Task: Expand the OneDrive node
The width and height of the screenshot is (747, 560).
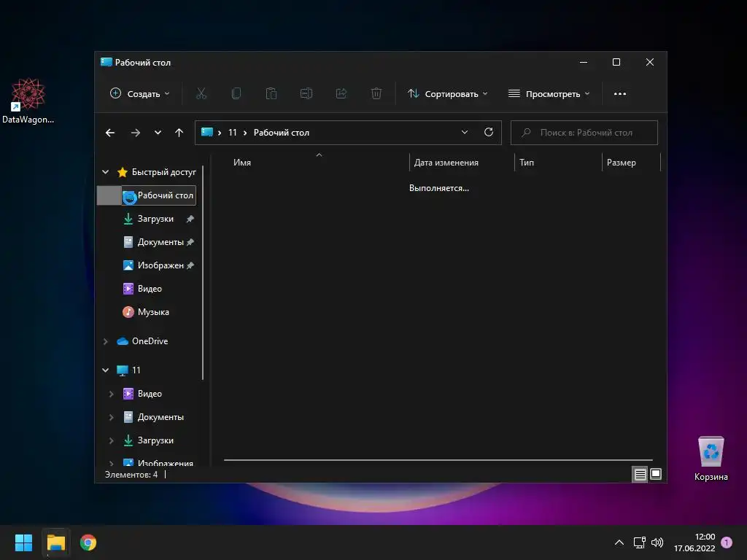Action: (x=105, y=341)
